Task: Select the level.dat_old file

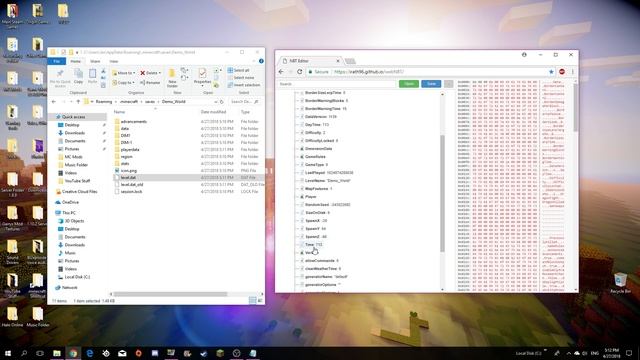Action: tap(132, 184)
